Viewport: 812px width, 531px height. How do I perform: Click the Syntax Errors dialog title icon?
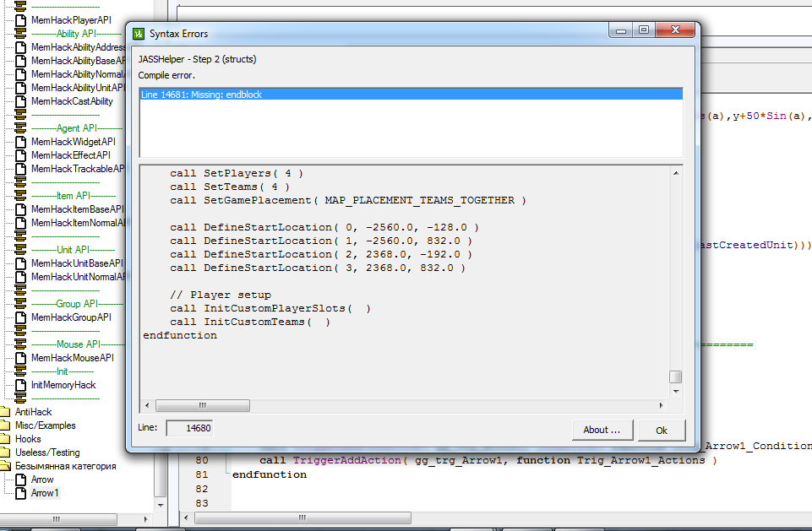coord(139,34)
